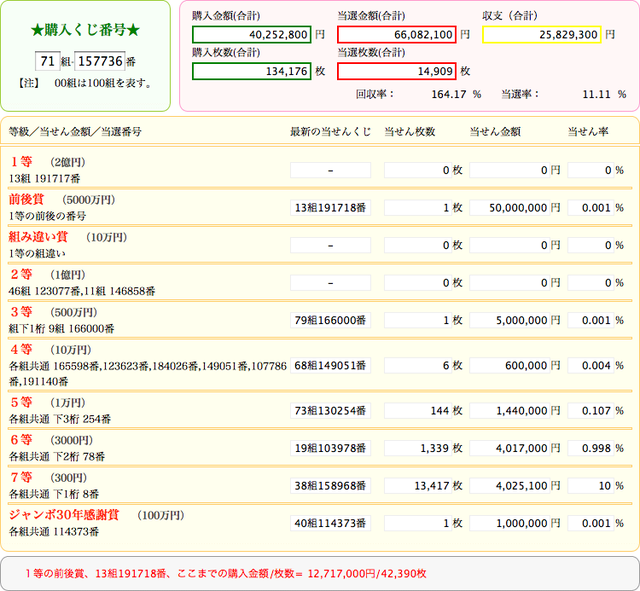Select the ジャンボ30年感謝賞 latest ticket field
This screenshot has width=640, height=591.
click(330, 523)
